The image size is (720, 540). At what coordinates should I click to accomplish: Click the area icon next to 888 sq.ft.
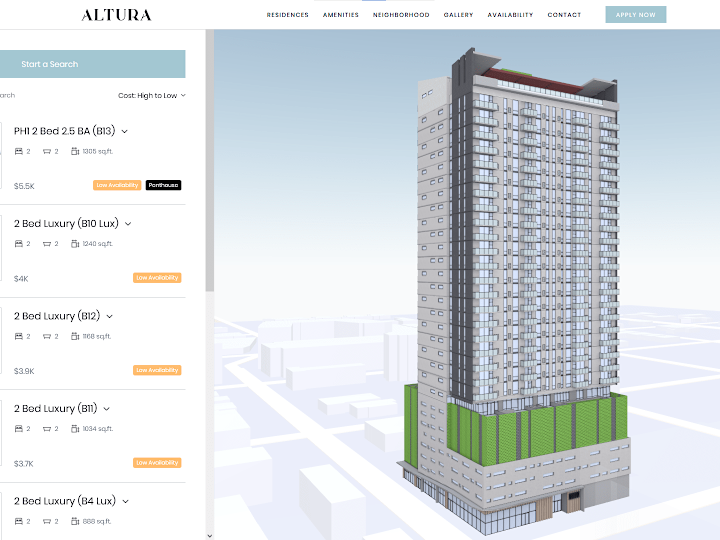(x=75, y=521)
